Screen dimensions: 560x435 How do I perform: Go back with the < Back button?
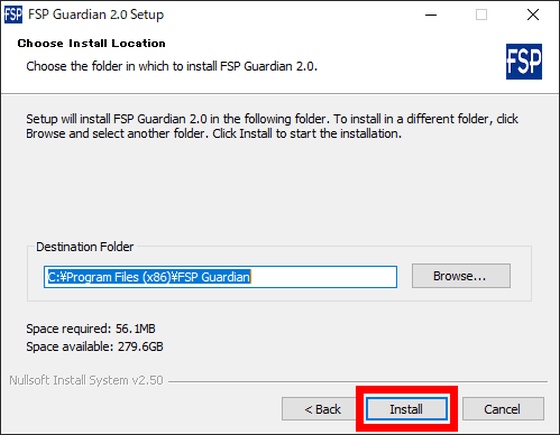(320, 409)
